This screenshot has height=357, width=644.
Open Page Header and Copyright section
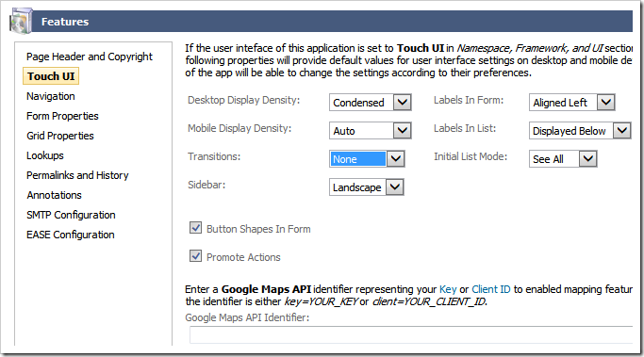[x=90, y=57]
